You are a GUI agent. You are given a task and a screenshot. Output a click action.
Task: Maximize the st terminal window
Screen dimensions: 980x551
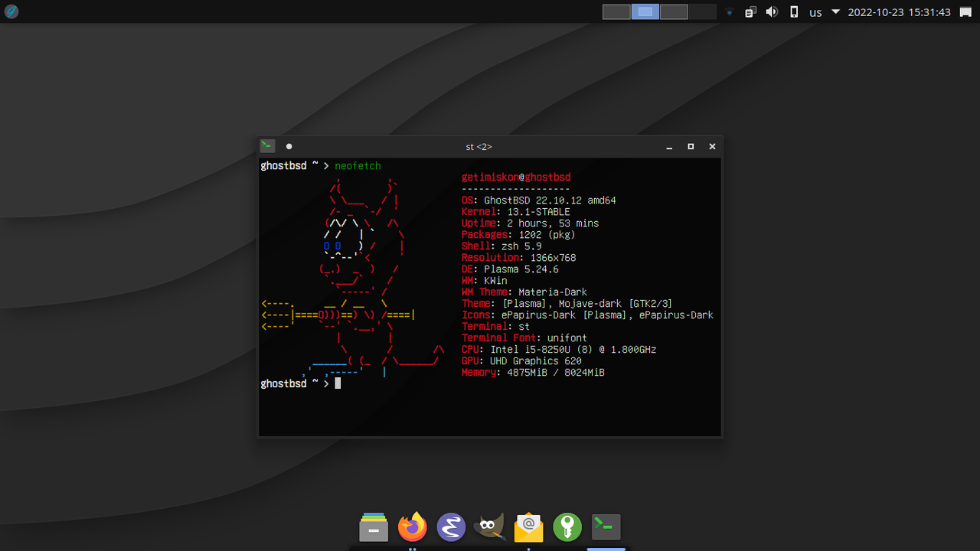[691, 146]
